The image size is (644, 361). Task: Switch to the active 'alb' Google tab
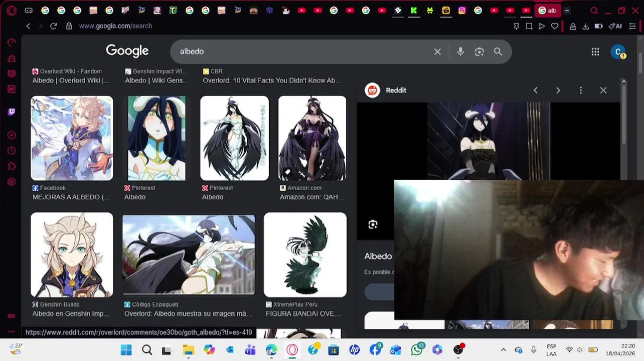coord(548,11)
